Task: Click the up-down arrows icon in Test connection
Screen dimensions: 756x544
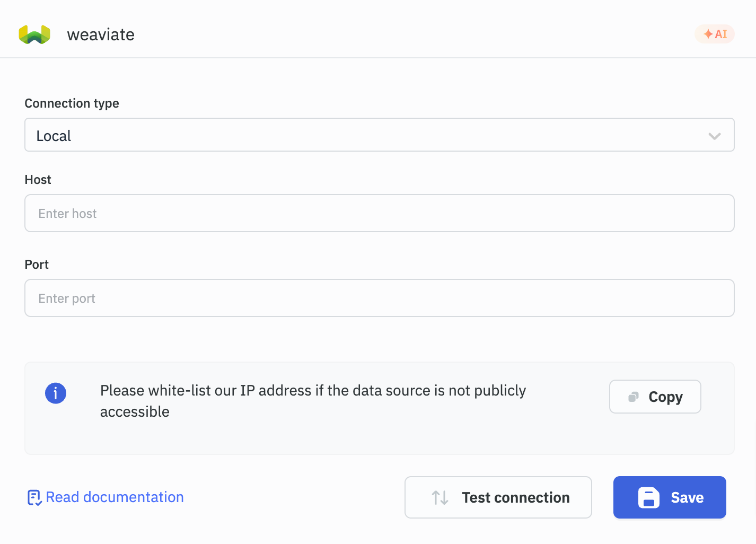Action: pyautogui.click(x=439, y=497)
